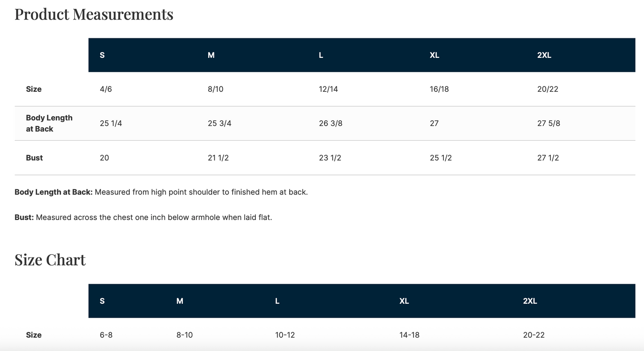This screenshot has height=351, width=644.
Task: Click the Bust row label in the table
Action: tap(34, 158)
